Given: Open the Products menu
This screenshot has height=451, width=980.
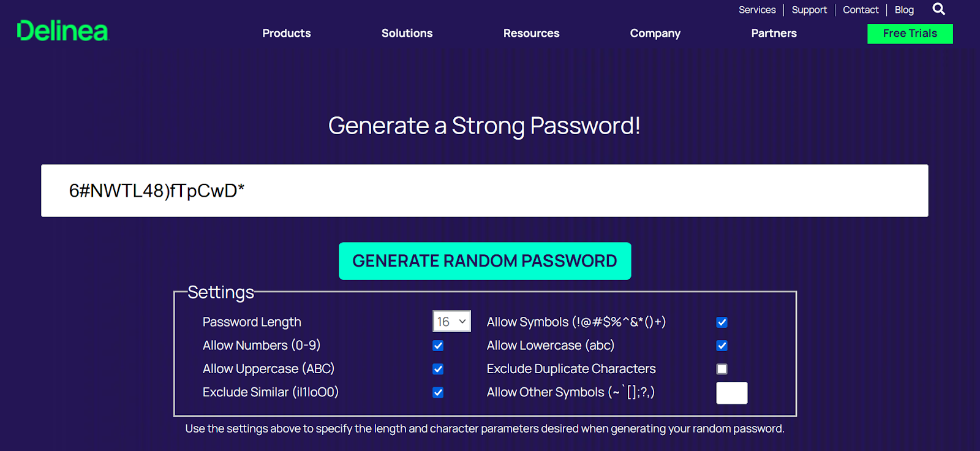Looking at the screenshot, I should (x=287, y=33).
